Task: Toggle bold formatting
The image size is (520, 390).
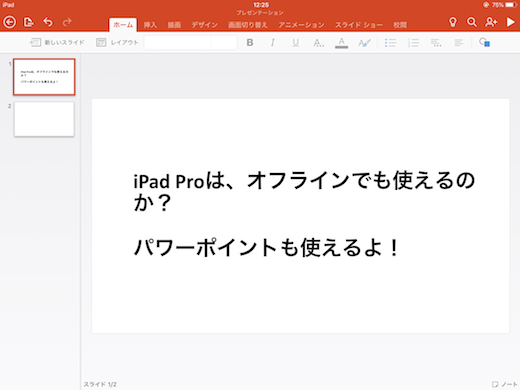Action: (x=250, y=43)
